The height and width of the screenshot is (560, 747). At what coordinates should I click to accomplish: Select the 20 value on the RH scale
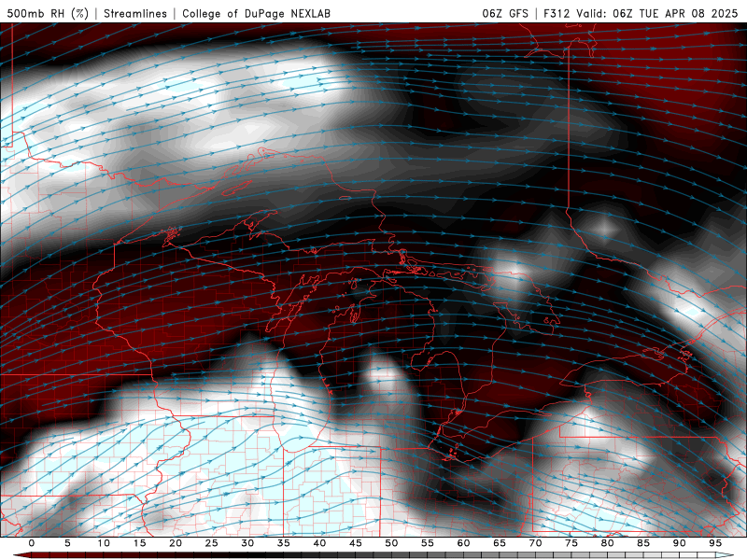tap(176, 543)
